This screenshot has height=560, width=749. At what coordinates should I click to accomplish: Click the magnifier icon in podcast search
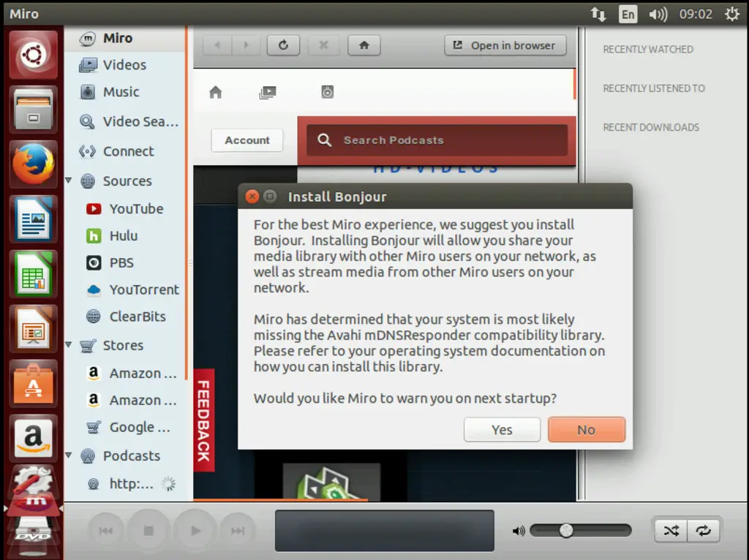coord(324,140)
